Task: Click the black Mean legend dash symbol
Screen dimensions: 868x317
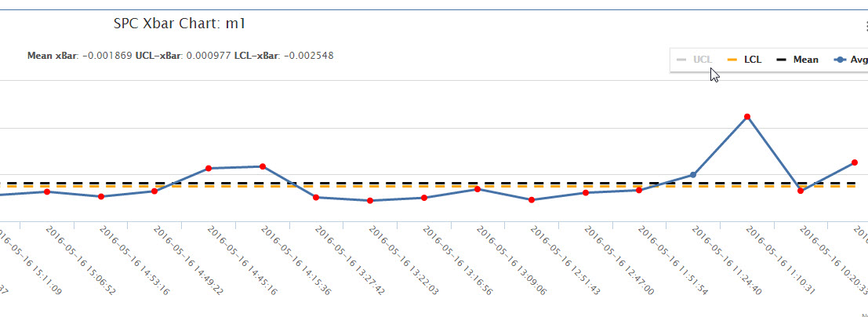Action: pos(782,60)
